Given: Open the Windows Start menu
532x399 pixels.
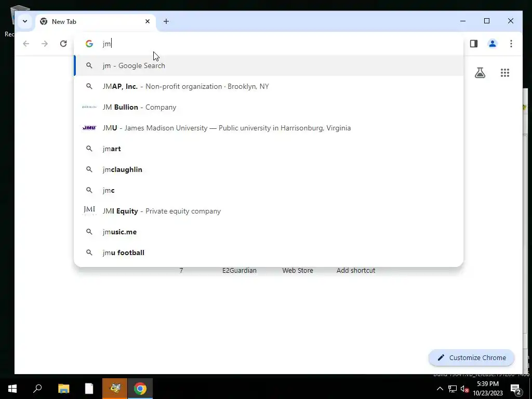Looking at the screenshot, I should tap(12, 389).
